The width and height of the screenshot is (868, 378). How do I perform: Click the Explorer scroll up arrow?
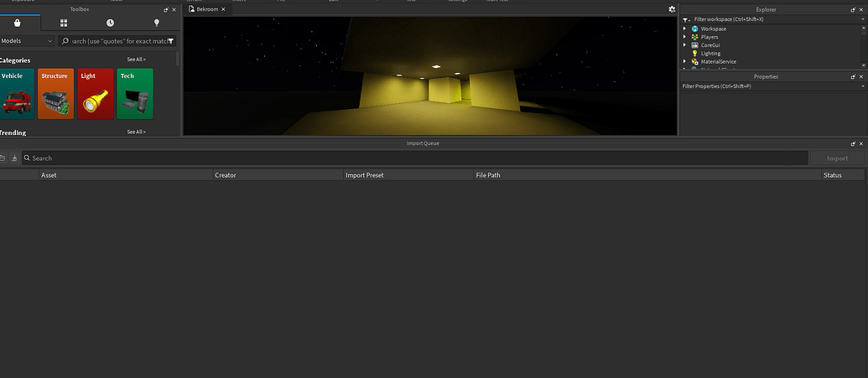(863, 28)
